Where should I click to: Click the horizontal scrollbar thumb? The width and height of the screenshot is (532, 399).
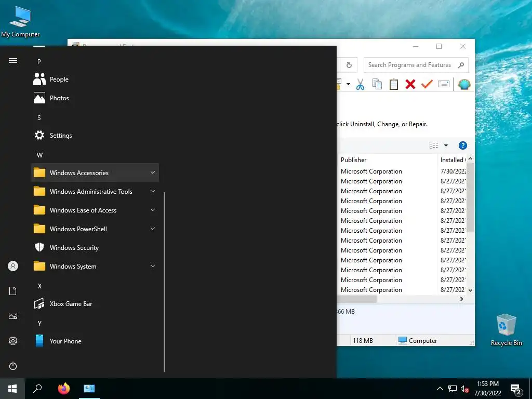click(x=356, y=299)
